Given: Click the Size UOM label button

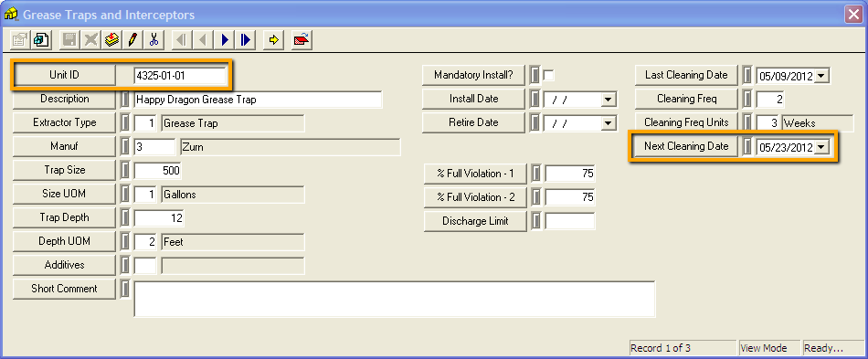Looking at the screenshot, I should (x=64, y=195).
